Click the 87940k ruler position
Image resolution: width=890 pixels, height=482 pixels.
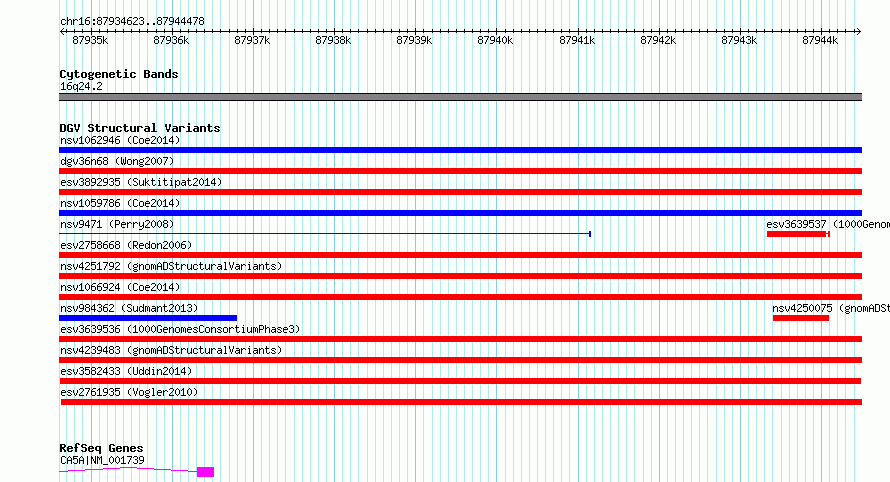[496, 40]
